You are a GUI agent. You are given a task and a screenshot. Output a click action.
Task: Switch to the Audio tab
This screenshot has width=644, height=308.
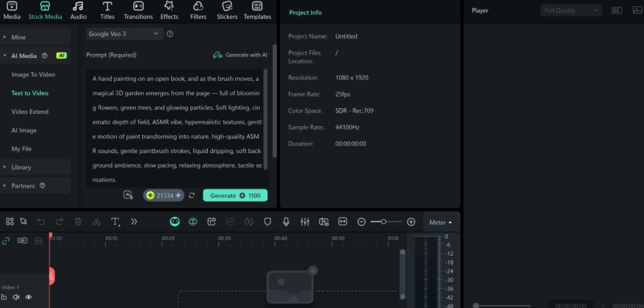[78, 11]
